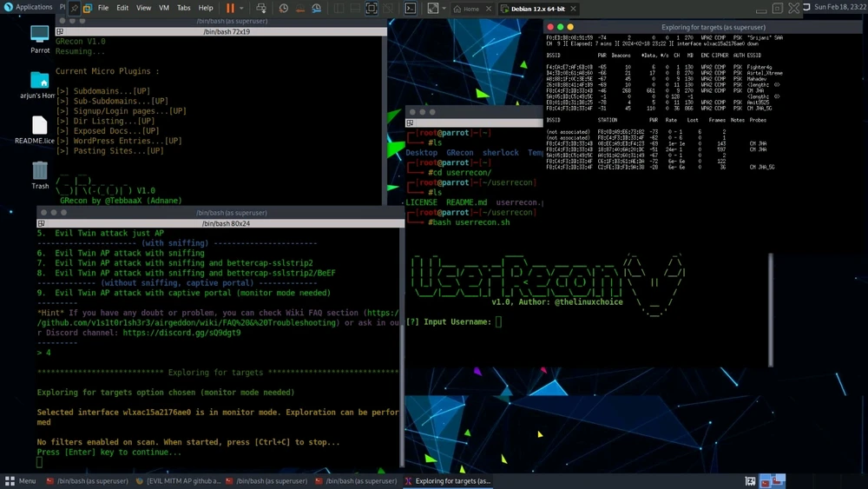Viewport: 868px width, 489px height.
Task: Click the grid icon in GRecon terminal title bar
Action: [x=60, y=31]
